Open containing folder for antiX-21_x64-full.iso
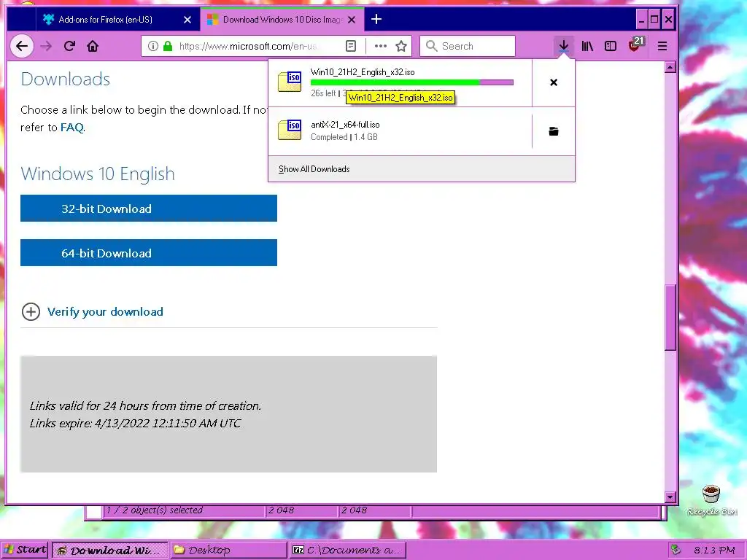This screenshot has width=747, height=560. pyautogui.click(x=554, y=131)
